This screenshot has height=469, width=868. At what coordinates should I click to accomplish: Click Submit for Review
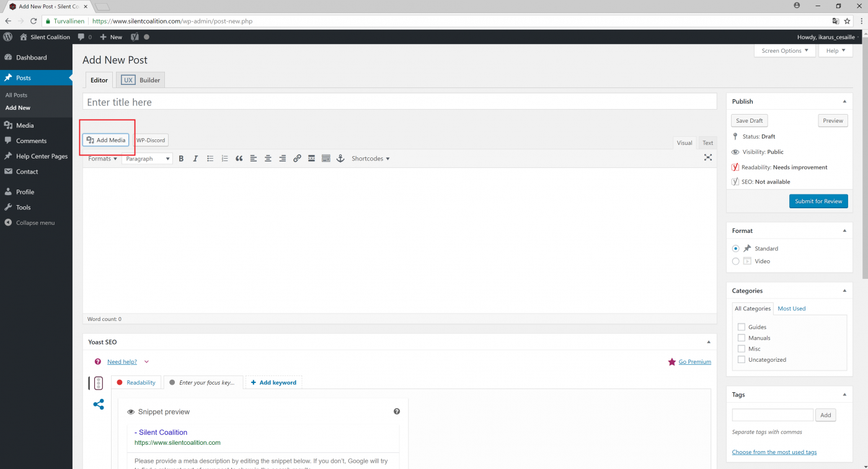coord(818,201)
